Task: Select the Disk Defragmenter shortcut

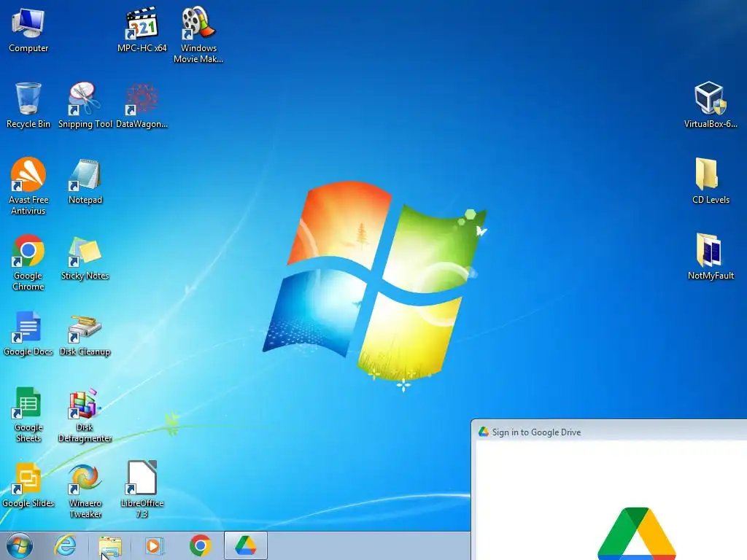Action: pyautogui.click(x=85, y=414)
